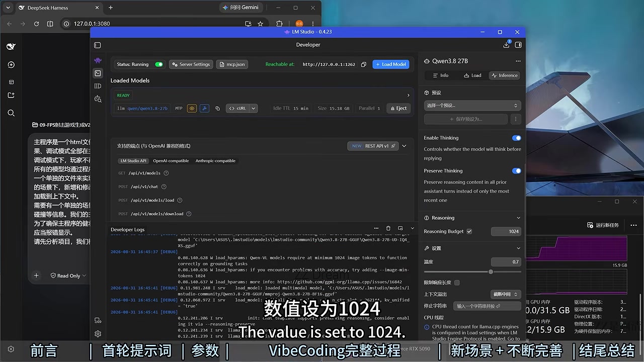Open the LM Studio settings gear icon
Image resolution: width=644 pixels, height=362 pixels.
pos(98,333)
